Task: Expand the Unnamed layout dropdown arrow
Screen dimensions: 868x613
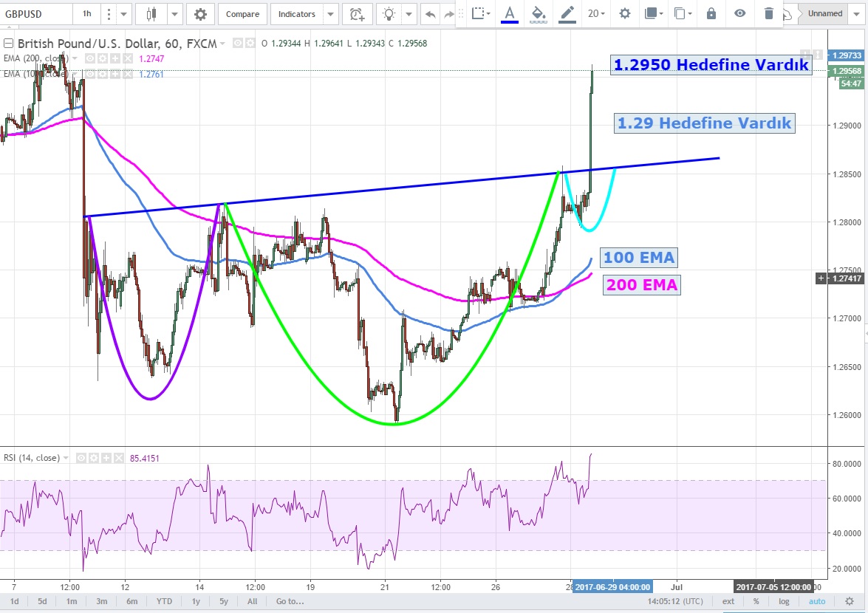Action: click(857, 14)
